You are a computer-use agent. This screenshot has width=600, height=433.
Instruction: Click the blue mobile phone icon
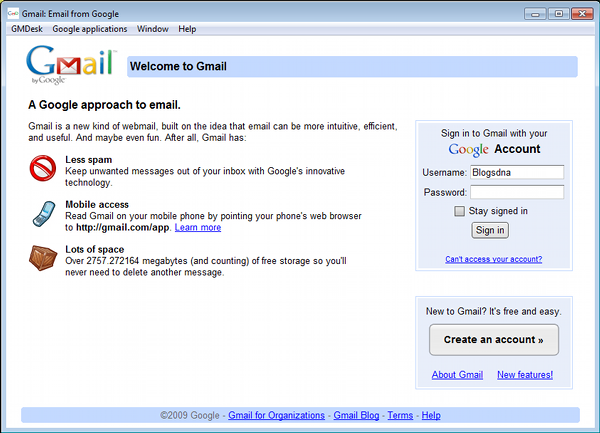click(44, 213)
